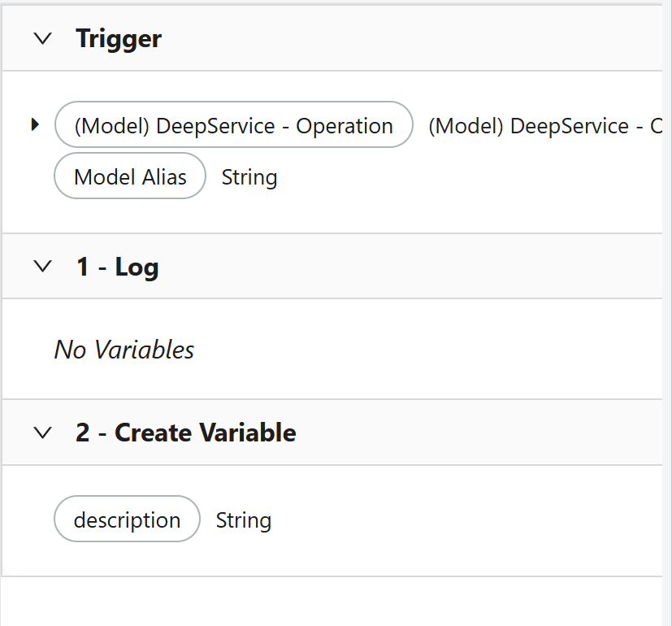Collapse the 1 - Log section chevron
672x626 pixels.
[x=43, y=267]
